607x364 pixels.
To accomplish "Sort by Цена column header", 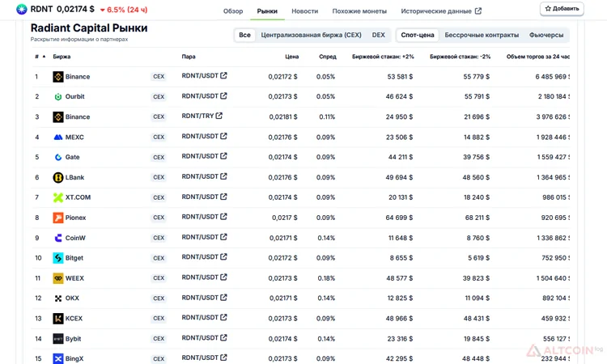I will point(292,57).
